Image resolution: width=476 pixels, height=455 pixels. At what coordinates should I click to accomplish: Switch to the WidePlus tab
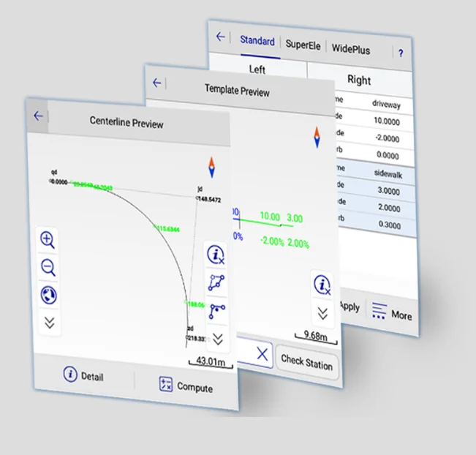[351, 49]
